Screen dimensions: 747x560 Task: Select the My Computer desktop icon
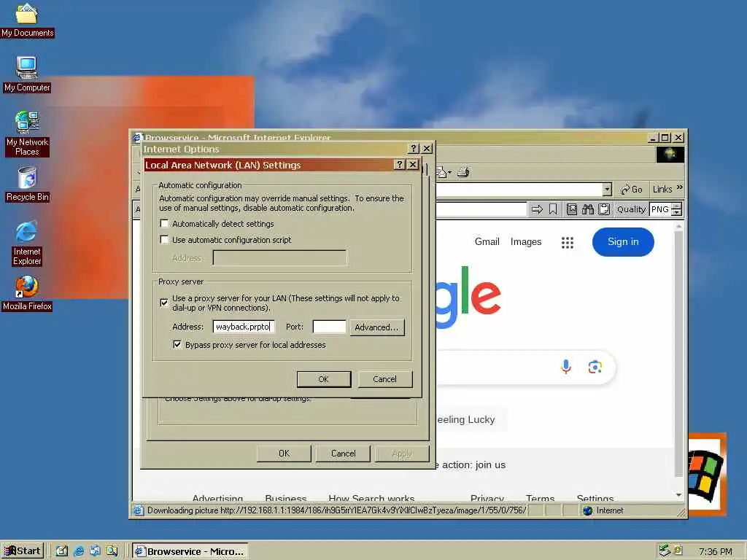[x=27, y=74]
